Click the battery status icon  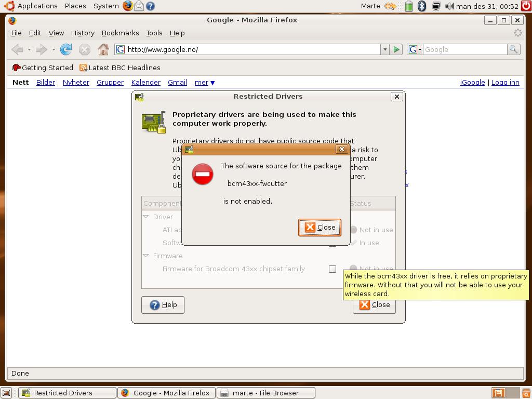(x=409, y=6)
